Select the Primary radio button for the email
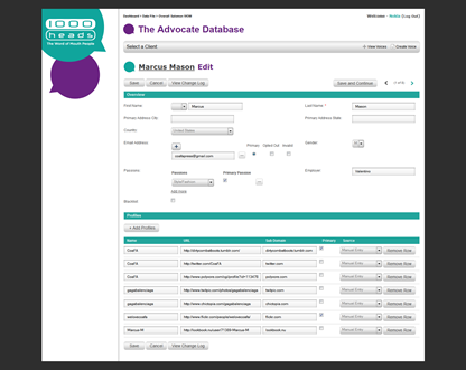 [254, 154]
